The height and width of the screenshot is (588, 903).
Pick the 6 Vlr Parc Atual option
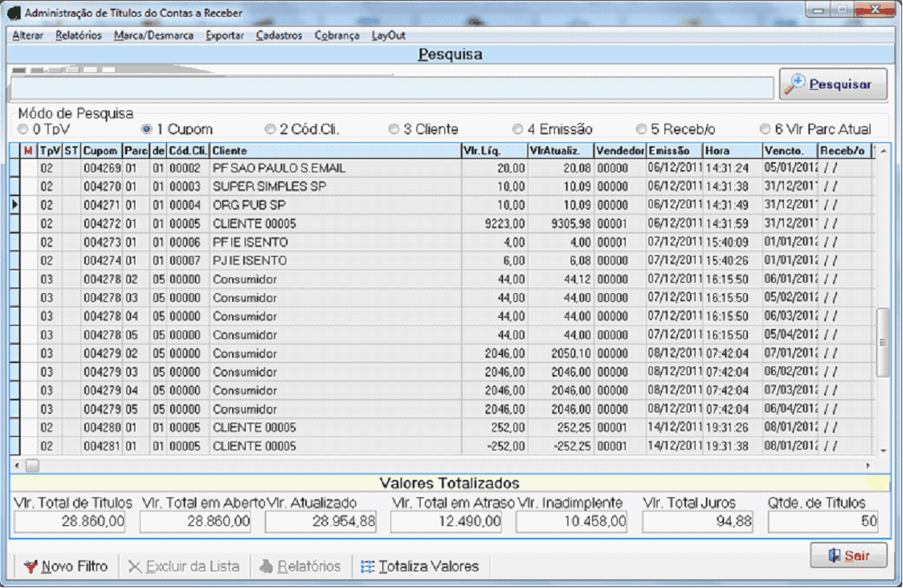point(765,130)
